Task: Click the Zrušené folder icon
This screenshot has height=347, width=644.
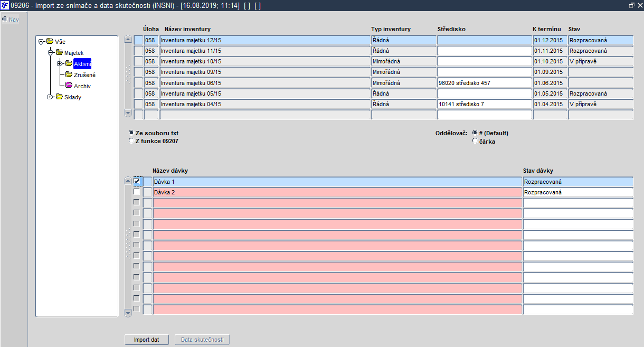Action: point(69,74)
